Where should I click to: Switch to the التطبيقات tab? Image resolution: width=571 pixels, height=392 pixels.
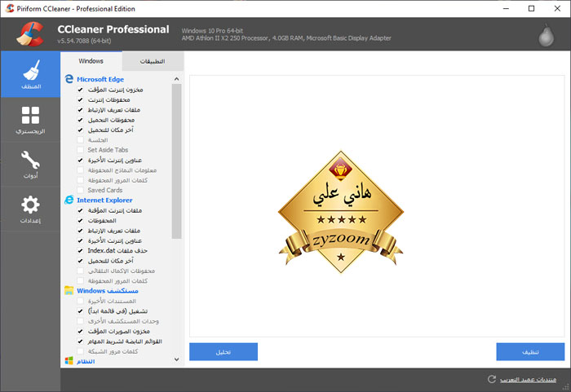click(153, 61)
